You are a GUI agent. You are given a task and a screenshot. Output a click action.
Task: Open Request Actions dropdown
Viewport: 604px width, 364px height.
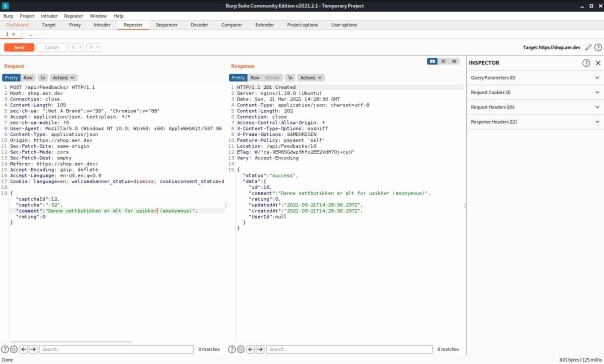64,78
